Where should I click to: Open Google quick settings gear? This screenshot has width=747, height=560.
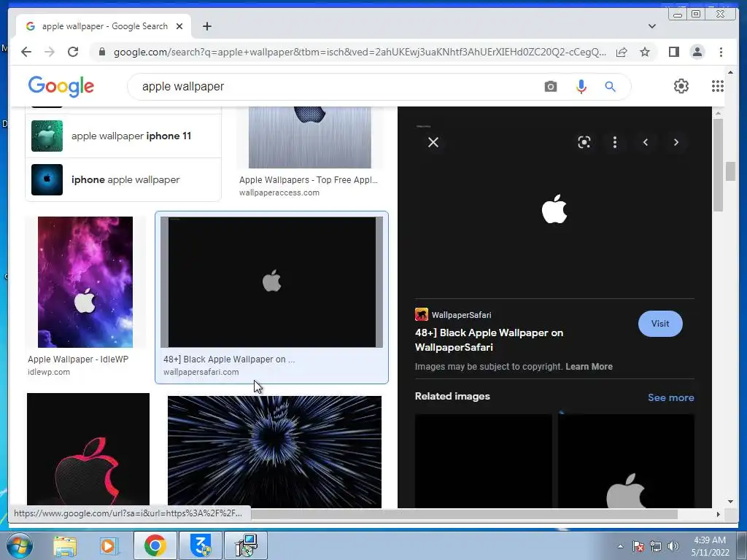681,86
